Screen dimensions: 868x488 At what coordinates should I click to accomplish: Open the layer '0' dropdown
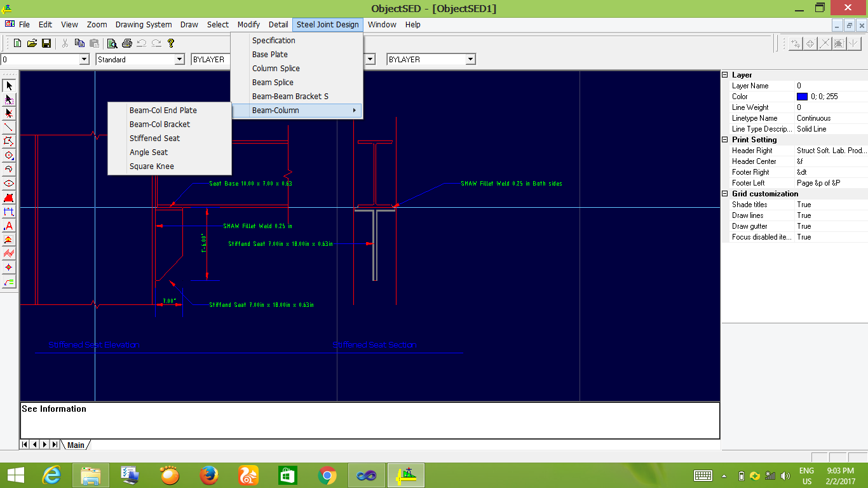84,59
